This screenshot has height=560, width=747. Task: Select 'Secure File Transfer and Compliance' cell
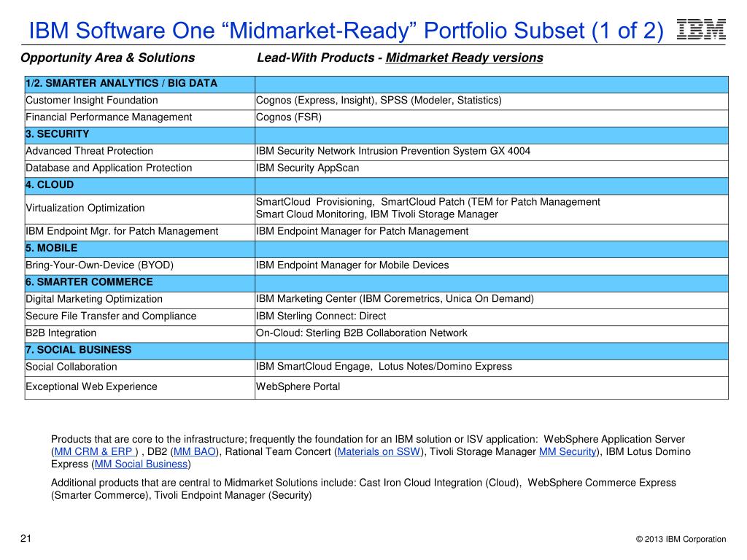pos(139,317)
